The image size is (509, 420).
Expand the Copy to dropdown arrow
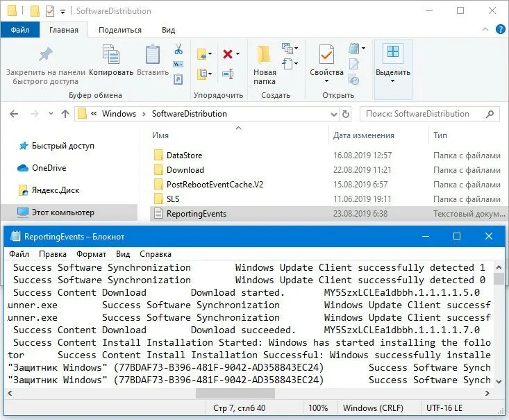coord(210,74)
